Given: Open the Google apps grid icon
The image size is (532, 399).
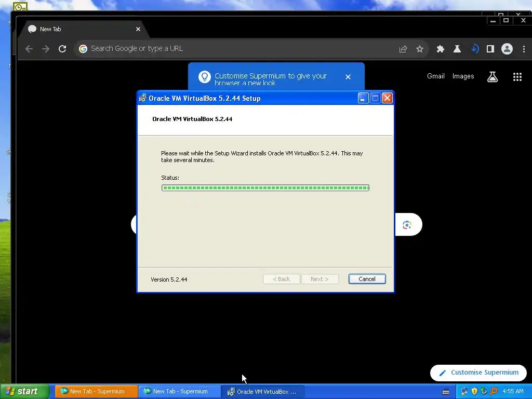Looking at the screenshot, I should [517, 77].
